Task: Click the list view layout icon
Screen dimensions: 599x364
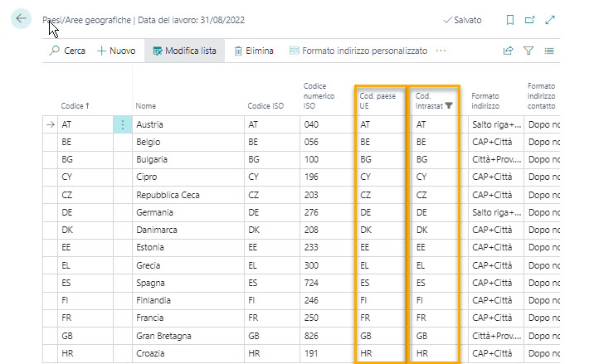Action: 548,51
